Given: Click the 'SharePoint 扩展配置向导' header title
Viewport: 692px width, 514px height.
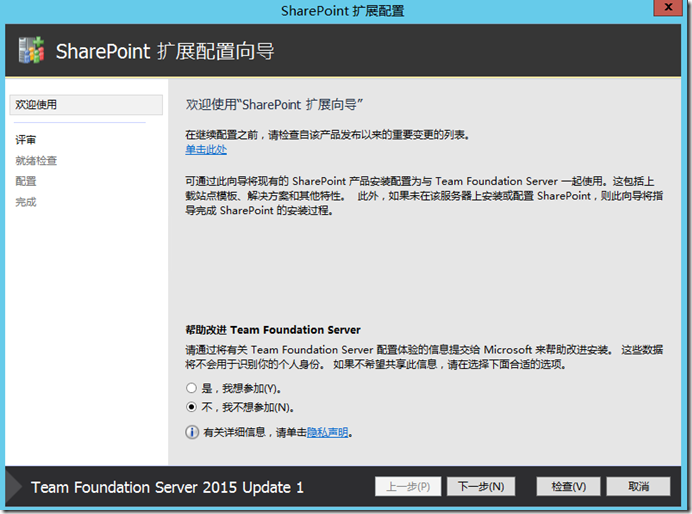Looking at the screenshot, I should click(x=165, y=51).
